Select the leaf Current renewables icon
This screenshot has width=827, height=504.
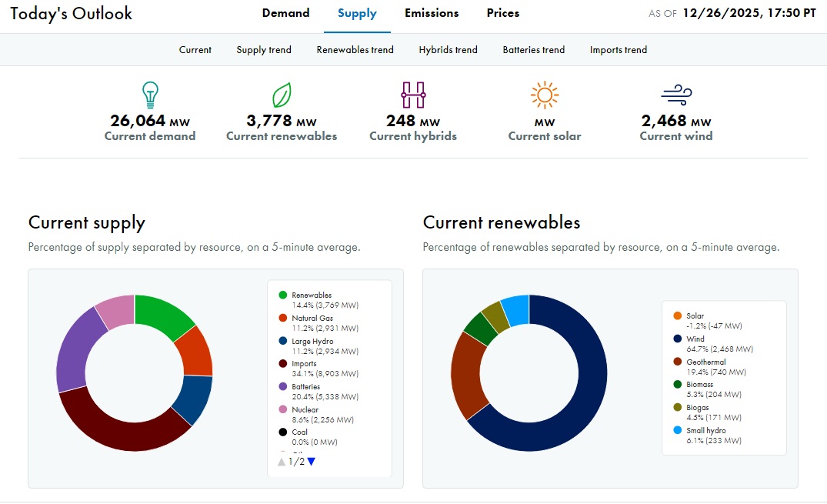[282, 94]
